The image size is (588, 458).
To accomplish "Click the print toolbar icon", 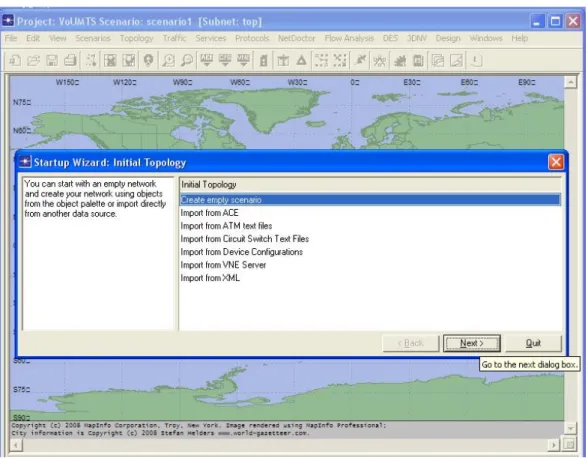I will click(x=70, y=60).
